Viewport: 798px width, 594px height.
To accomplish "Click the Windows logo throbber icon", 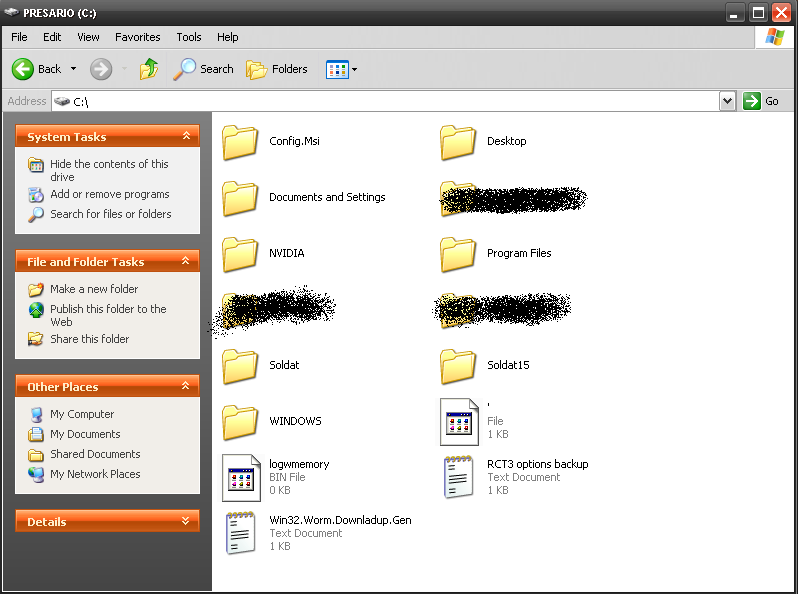I will pos(775,37).
